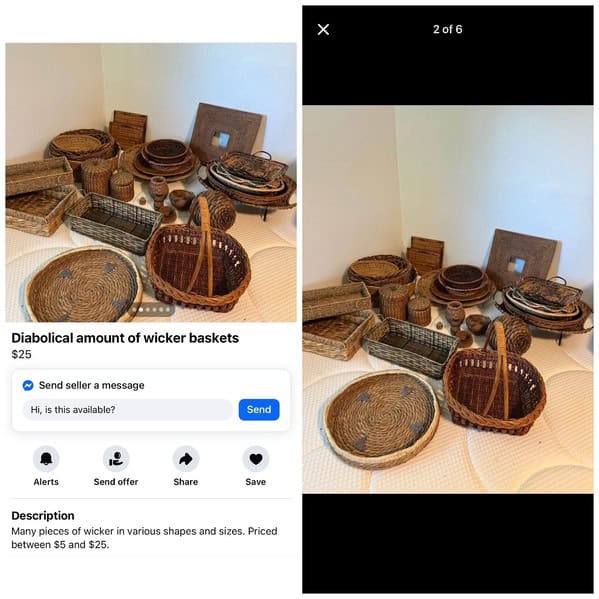Open Send offer icon
The height and width of the screenshot is (599, 599).
pyautogui.click(x=116, y=458)
